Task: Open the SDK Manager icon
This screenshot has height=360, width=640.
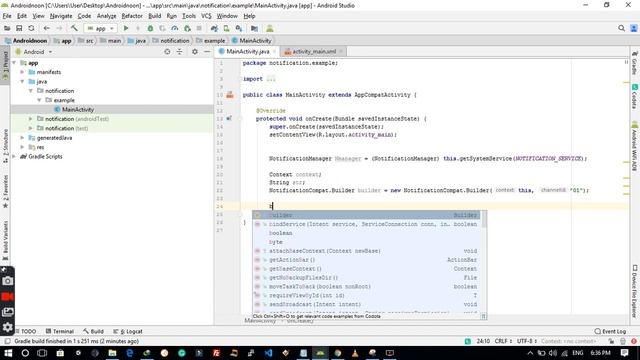Action: (239, 28)
